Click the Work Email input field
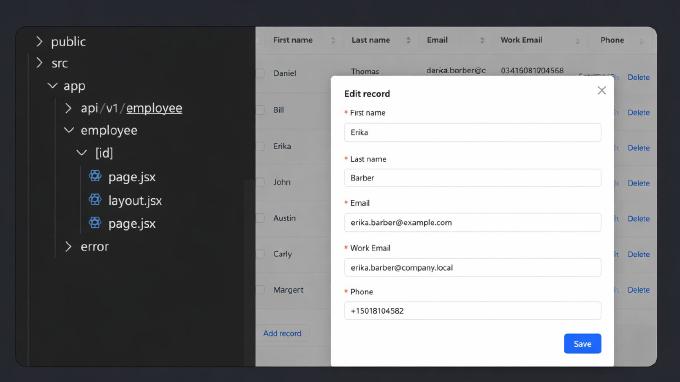Viewport: 680px width, 382px height. [473, 268]
